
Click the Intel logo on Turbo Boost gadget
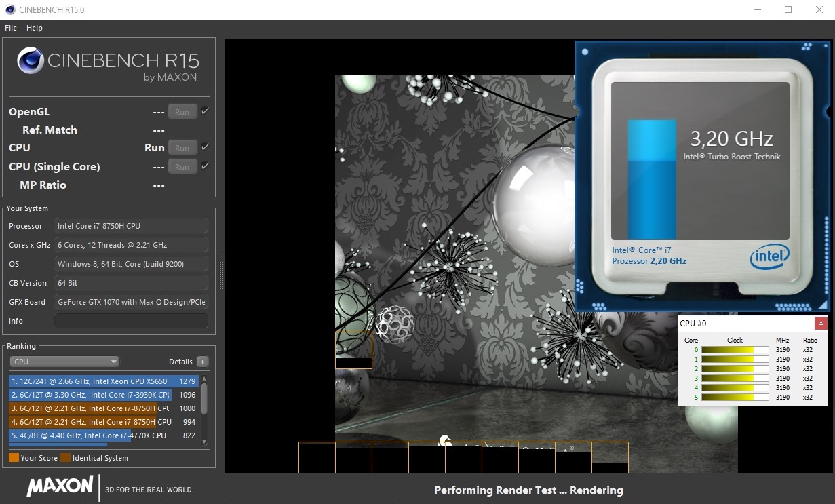(x=770, y=257)
